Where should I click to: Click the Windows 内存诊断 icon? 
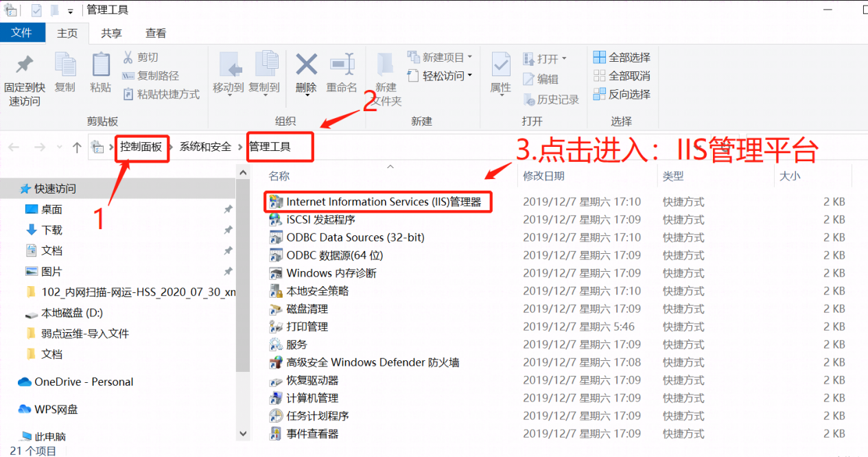276,273
